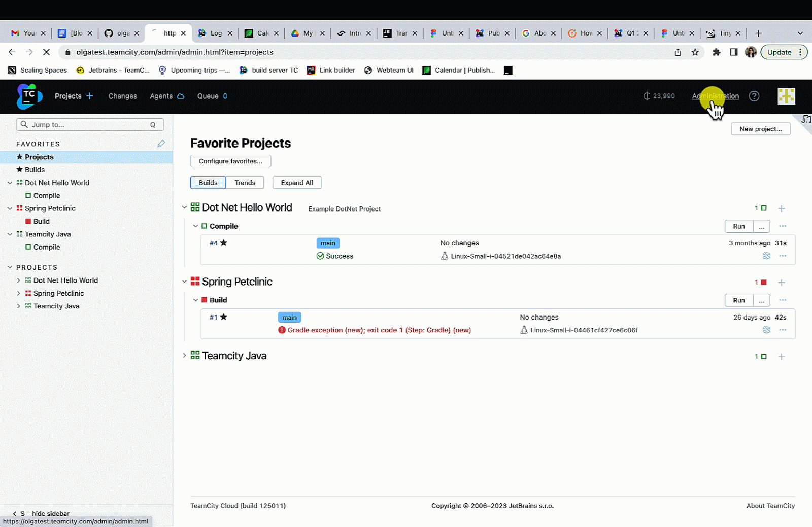Open a new browser tab
Viewport: 812px width, 527px height.
(x=758, y=33)
